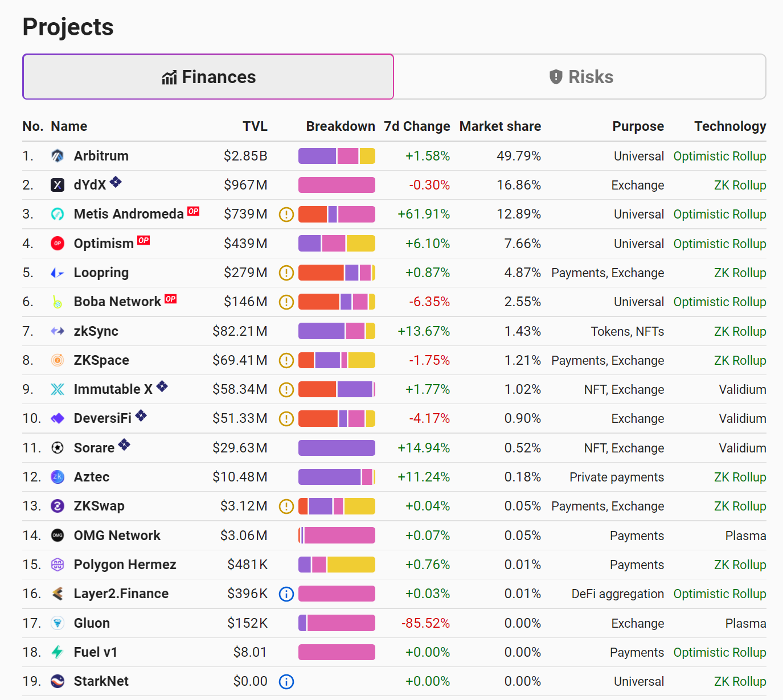Click the StarkEx diamond icon next to Immutable X
783x700 pixels.
(162, 386)
